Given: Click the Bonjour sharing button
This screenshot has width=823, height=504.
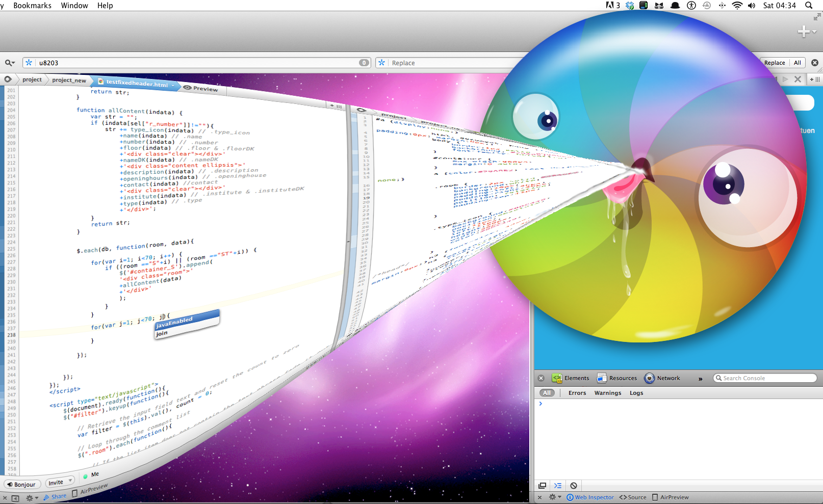Looking at the screenshot, I should (x=21, y=485).
